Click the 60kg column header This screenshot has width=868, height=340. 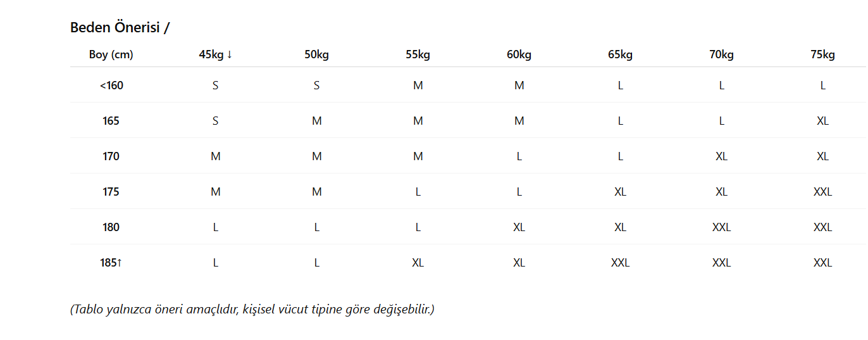[x=519, y=54]
